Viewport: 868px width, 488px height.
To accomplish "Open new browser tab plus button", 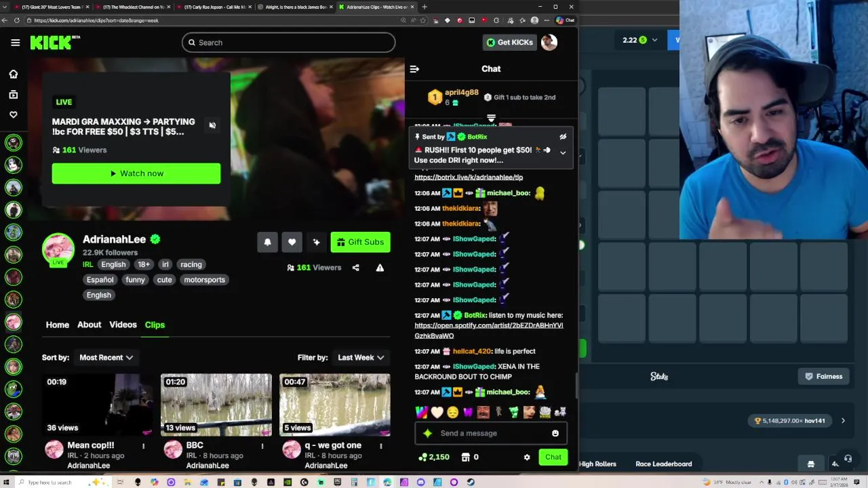I will 425,7.
